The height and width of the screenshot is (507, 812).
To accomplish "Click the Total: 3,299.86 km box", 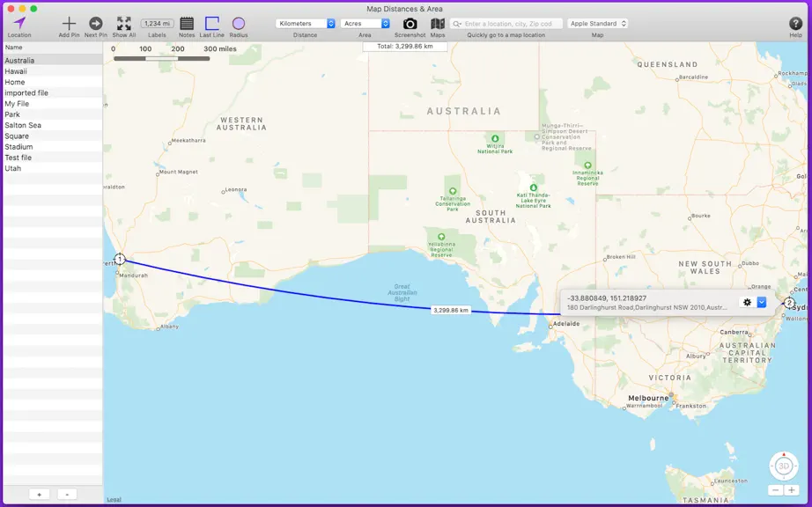I will coord(405,47).
